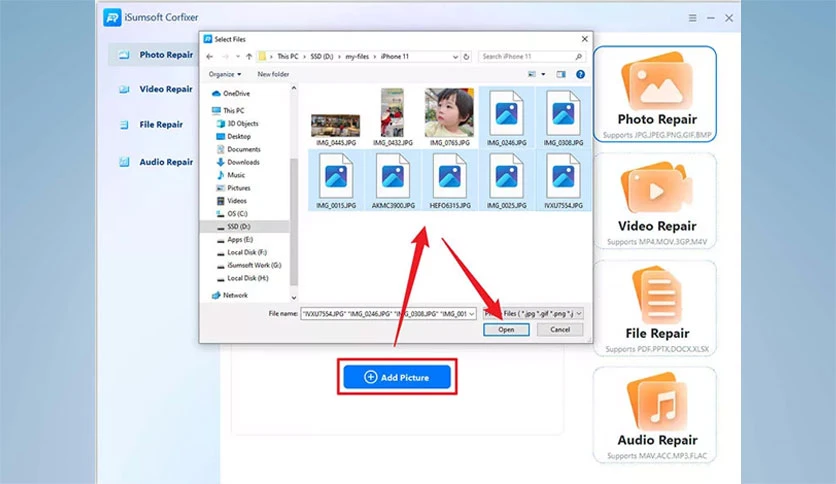Select This PC in the navigation tree

click(x=228, y=110)
